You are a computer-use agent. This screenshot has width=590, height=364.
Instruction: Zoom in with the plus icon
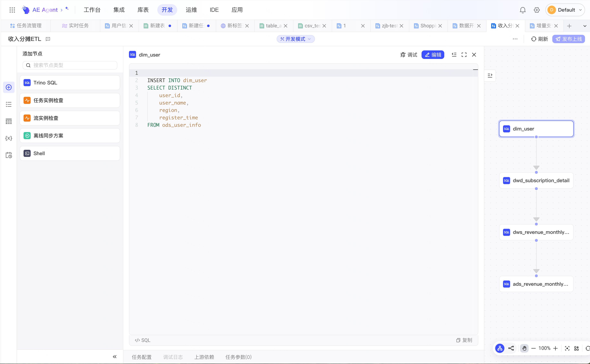(x=555, y=348)
